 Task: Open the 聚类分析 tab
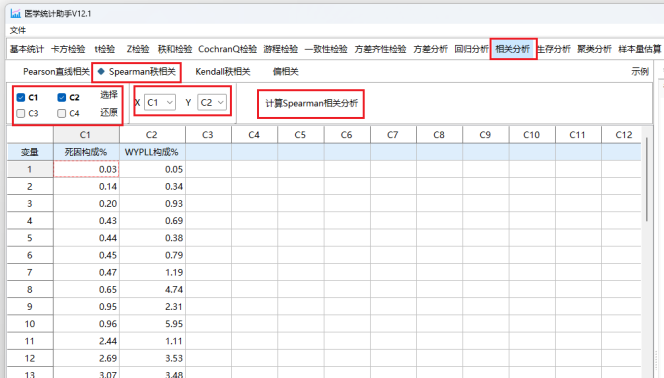coord(594,49)
